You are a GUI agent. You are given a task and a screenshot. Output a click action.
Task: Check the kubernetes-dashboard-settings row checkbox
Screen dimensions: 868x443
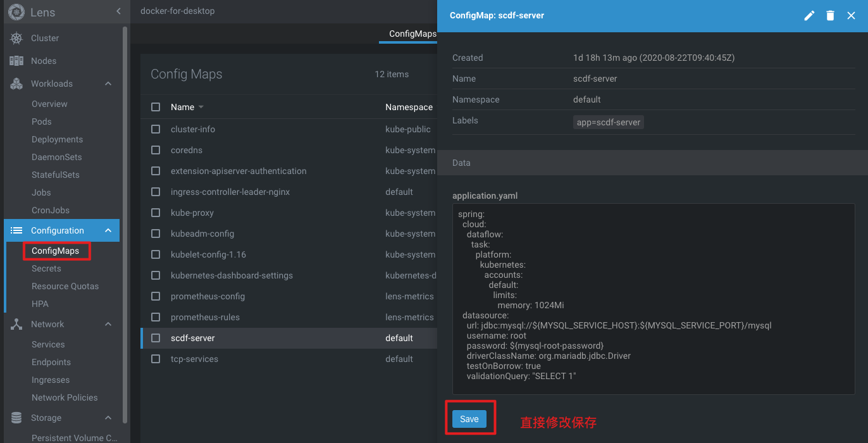tap(156, 275)
